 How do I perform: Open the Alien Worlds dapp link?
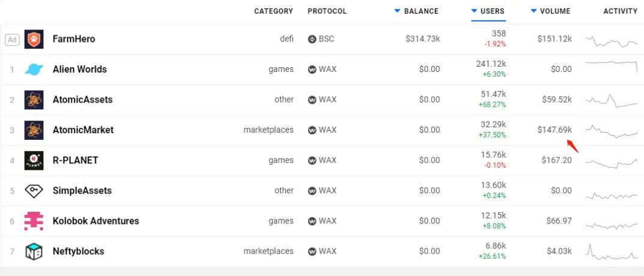click(x=79, y=69)
